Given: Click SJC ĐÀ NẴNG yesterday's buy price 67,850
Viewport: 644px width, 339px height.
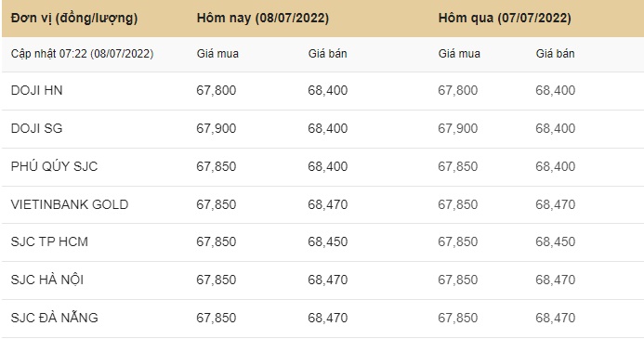Looking at the screenshot, I should pyautogui.click(x=457, y=318).
